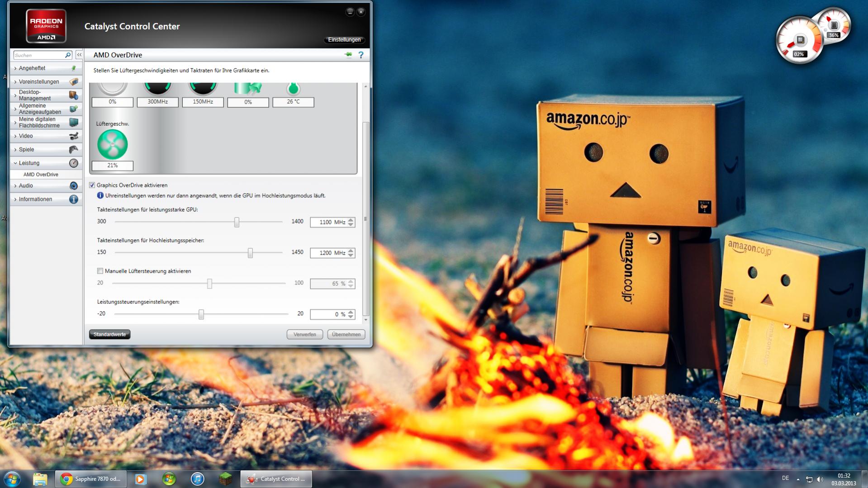Click the Meine digitalen Flachbildschirme icon
Screen dimensions: 868x488
[x=74, y=123]
